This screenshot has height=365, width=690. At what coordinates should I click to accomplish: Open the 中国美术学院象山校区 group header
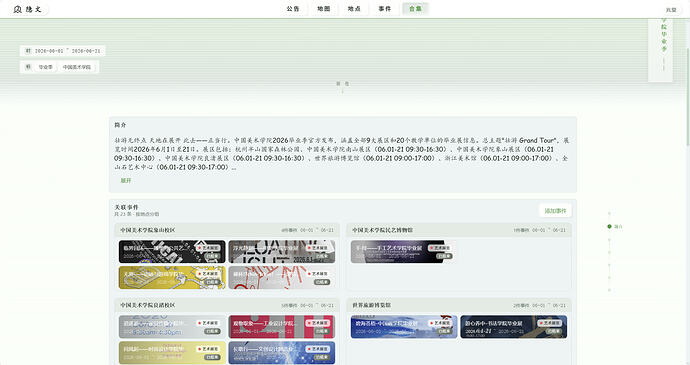tap(227, 230)
